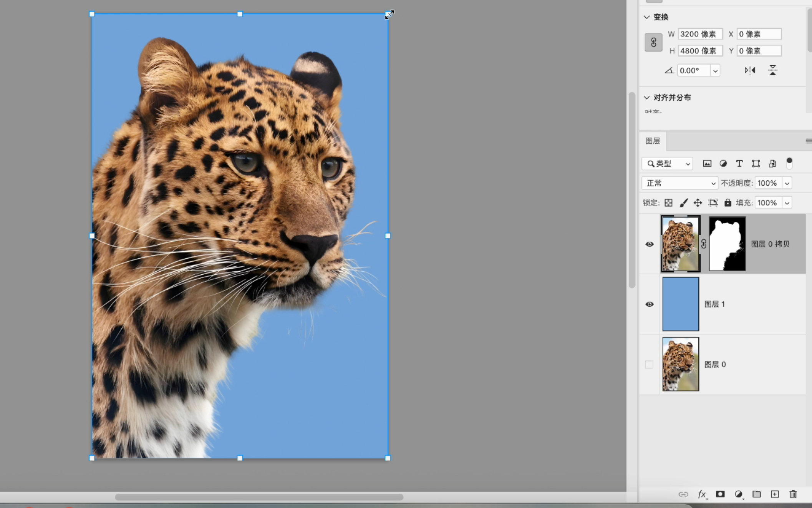
Task: Select the 图层 0 leopard thumbnail
Action: 681,364
